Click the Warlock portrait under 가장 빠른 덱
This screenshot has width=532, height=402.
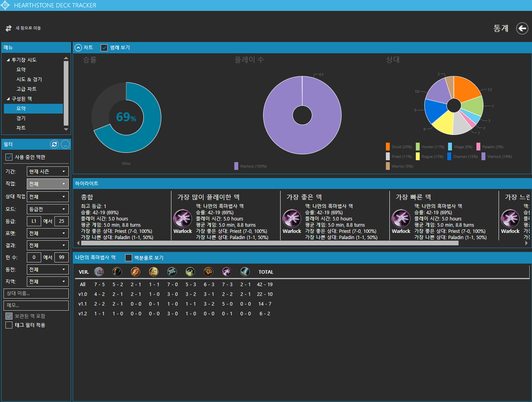(x=401, y=218)
